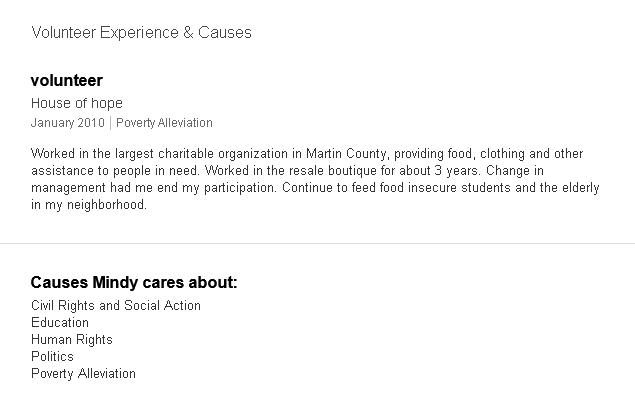Click the phrase 'in my neighborhood'
Image resolution: width=635 pixels, height=405 pixels.
pyautogui.click(x=88, y=205)
